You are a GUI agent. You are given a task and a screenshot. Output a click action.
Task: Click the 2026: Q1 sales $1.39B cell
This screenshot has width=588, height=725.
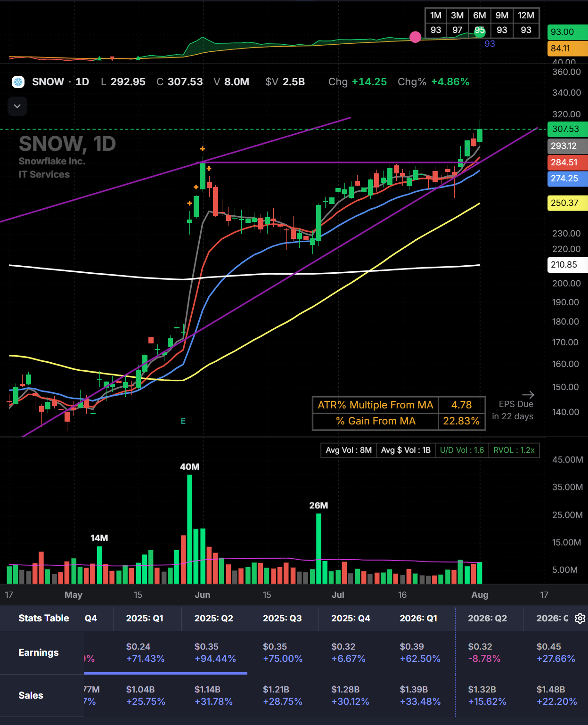pyautogui.click(x=414, y=689)
